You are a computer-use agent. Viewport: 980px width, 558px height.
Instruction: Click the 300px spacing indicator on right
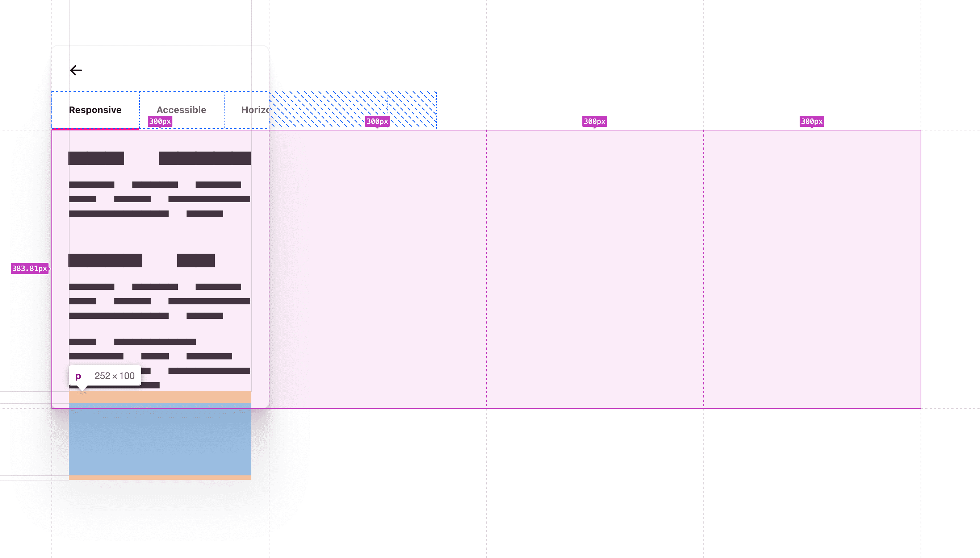tap(812, 121)
